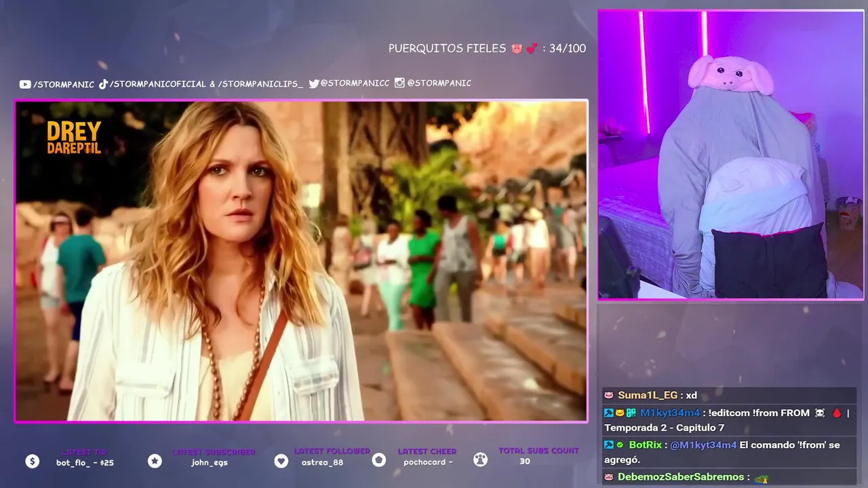Click "El comando '!from' se" message text

(x=790, y=445)
